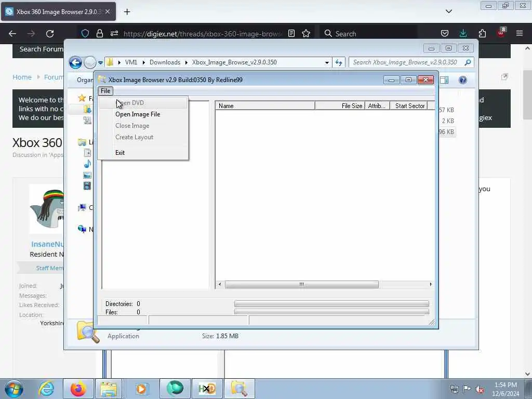Click the left arrow of the file list scrollbar
This screenshot has width=532, height=399.
point(220,284)
